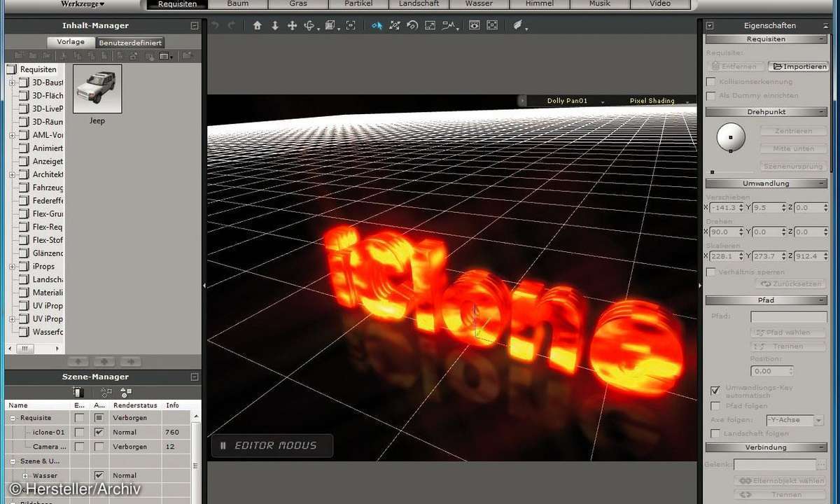Expand the 3D-Baust tree node
Viewport: 840px width, 504px height.
click(x=12, y=83)
